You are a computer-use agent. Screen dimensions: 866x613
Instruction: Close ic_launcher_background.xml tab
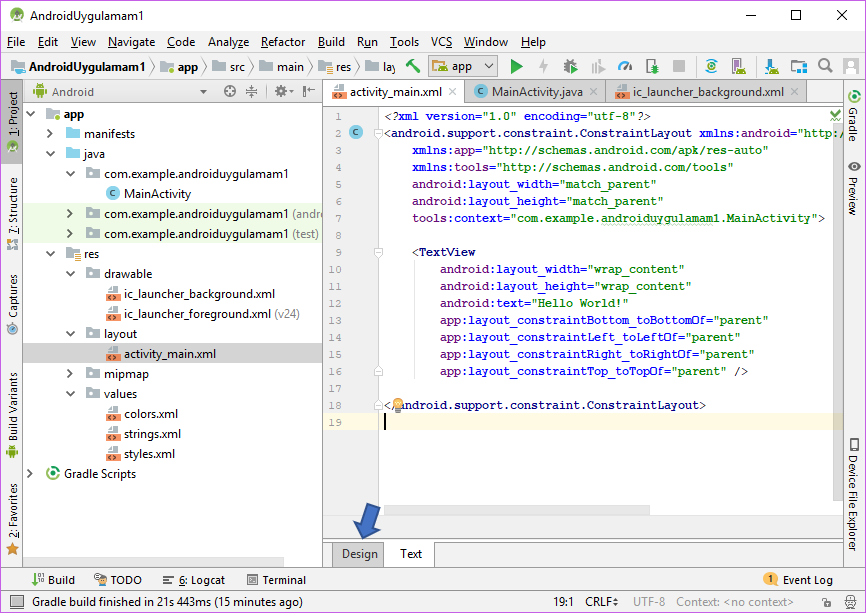(794, 92)
